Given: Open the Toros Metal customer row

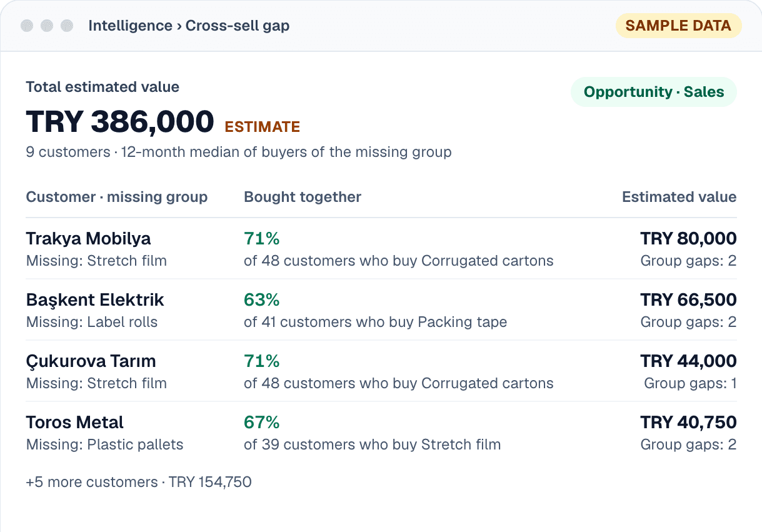Looking at the screenshot, I should (381, 433).
